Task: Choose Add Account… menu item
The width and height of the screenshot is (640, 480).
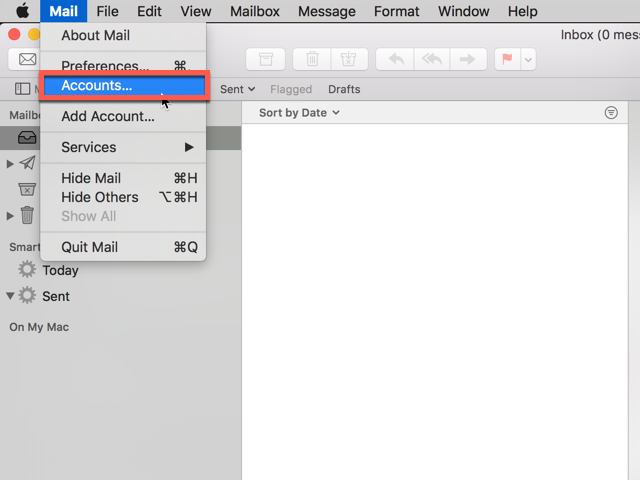Action: click(123, 116)
